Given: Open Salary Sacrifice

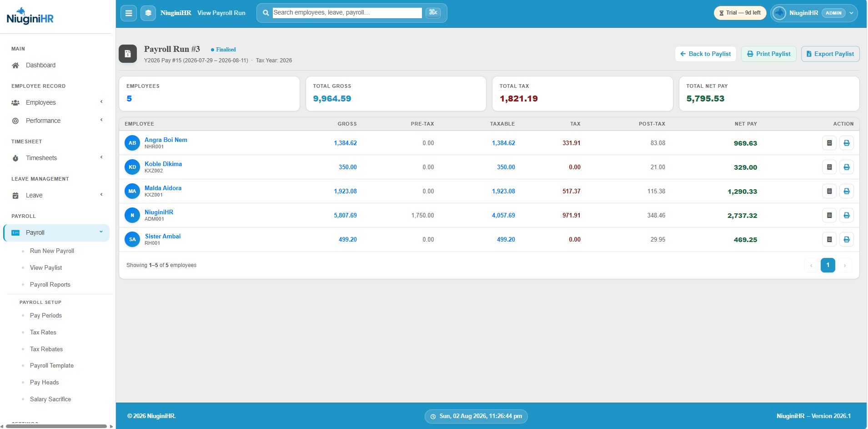Looking at the screenshot, I should click(x=50, y=399).
